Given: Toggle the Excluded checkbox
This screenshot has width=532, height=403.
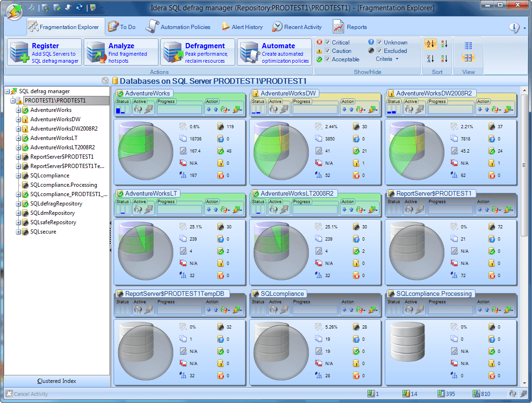Looking at the screenshot, I should (379, 51).
